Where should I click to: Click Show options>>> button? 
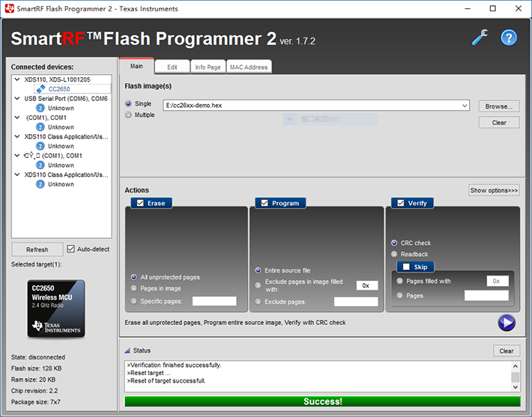[494, 190]
